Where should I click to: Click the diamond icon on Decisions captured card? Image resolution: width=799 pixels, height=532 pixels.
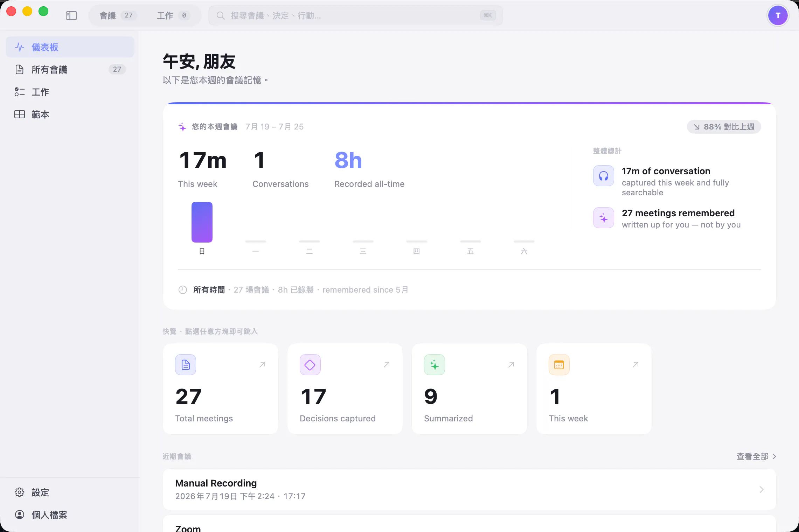pyautogui.click(x=310, y=365)
